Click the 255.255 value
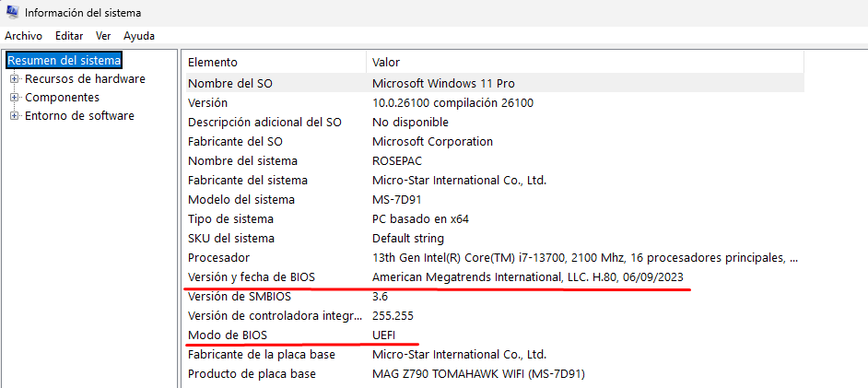 coord(393,316)
